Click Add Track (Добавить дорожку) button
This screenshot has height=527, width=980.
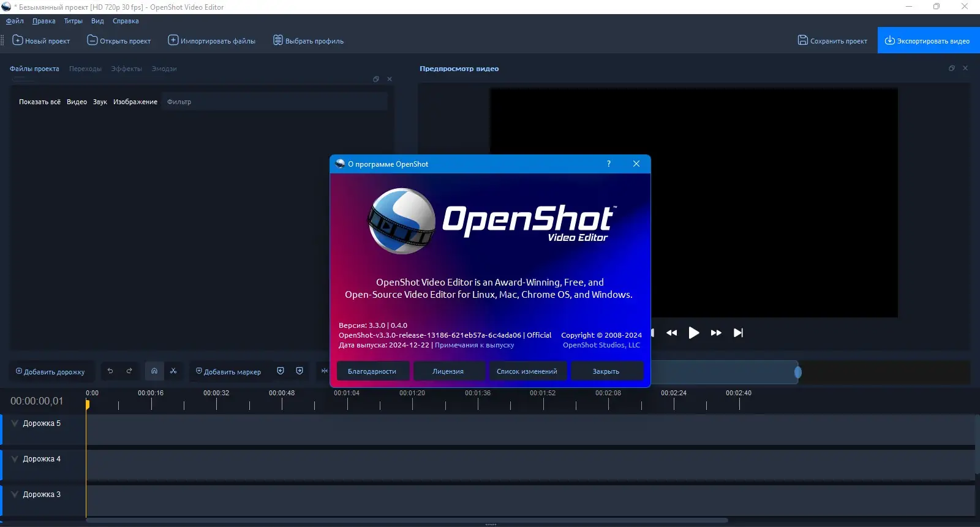click(x=50, y=371)
